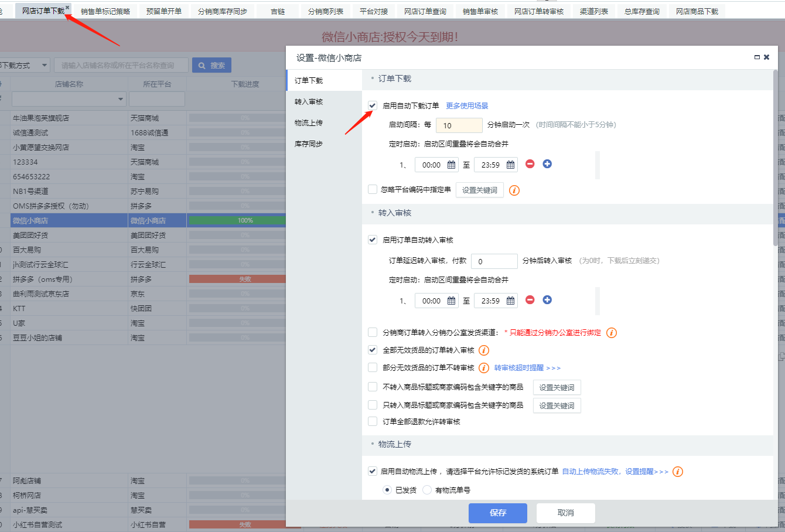Select the 已发货 radio button
785x532 pixels.
(387, 490)
